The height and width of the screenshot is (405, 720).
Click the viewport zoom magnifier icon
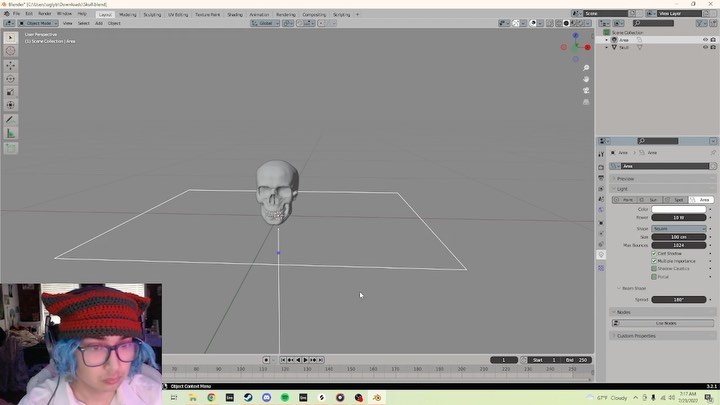coord(586,68)
